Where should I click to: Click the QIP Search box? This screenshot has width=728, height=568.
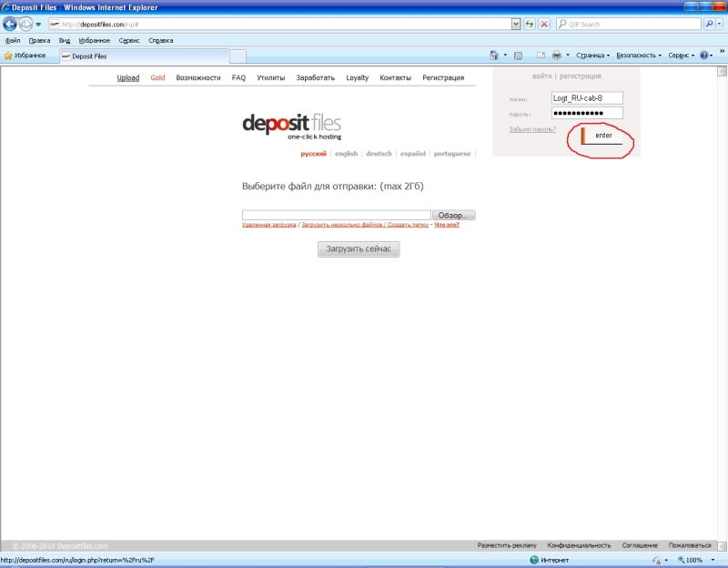pyautogui.click(x=629, y=25)
